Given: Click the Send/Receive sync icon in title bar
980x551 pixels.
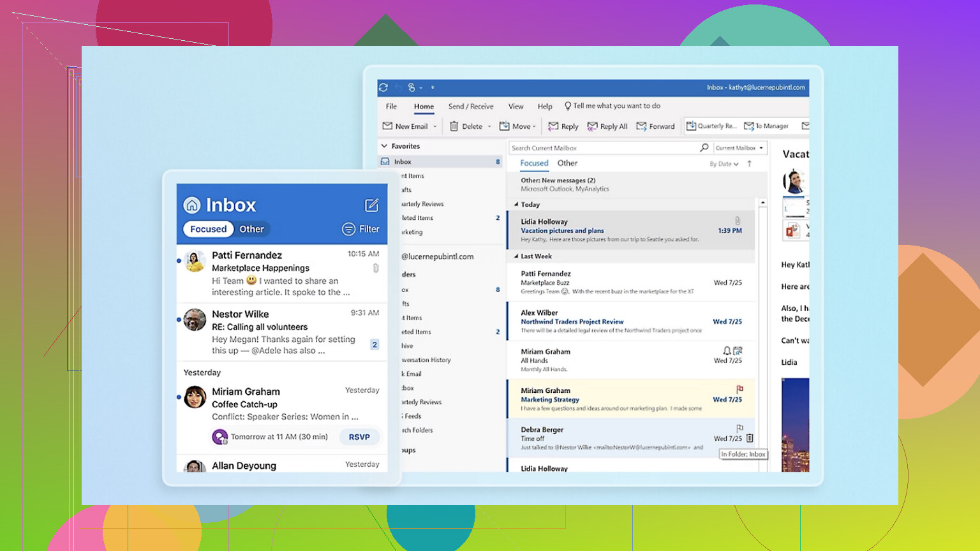Looking at the screenshot, I should click(x=383, y=87).
